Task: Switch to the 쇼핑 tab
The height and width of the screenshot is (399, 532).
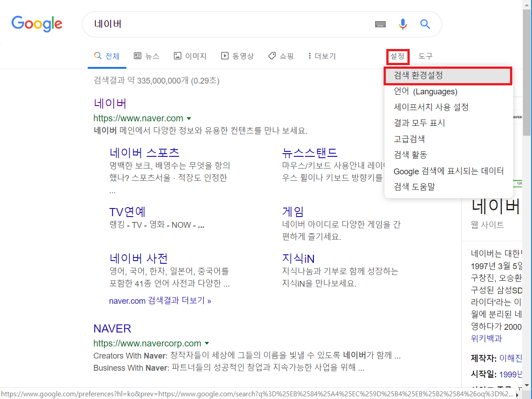Action: [x=281, y=56]
